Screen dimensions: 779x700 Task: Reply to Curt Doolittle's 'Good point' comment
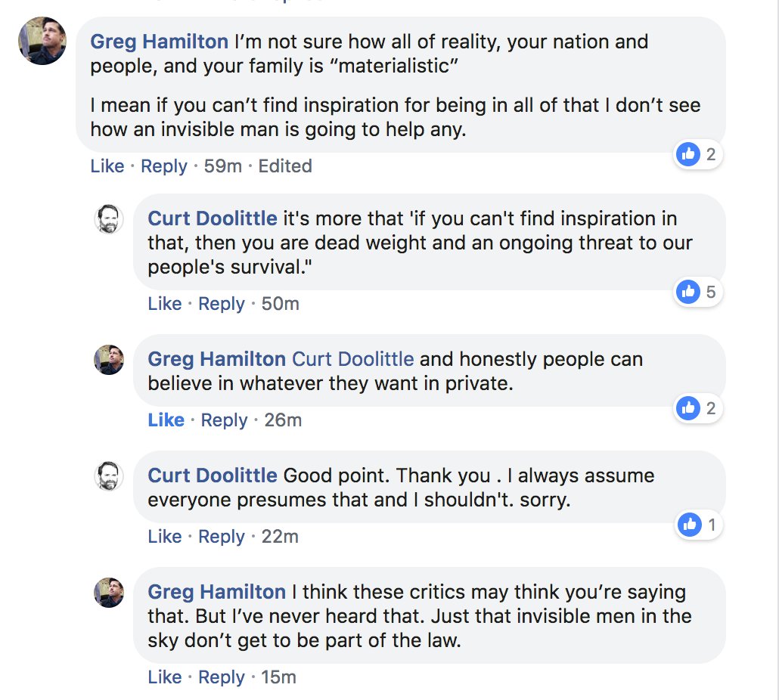[221, 537]
